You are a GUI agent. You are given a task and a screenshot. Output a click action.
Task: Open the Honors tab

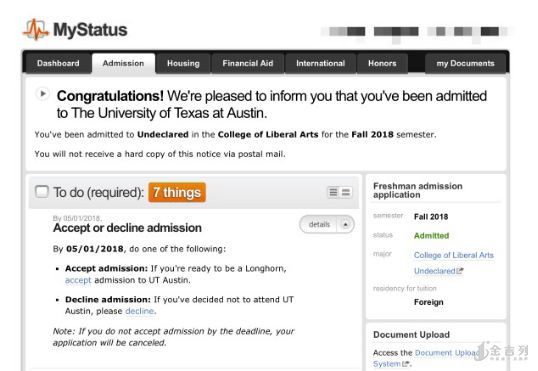click(382, 63)
